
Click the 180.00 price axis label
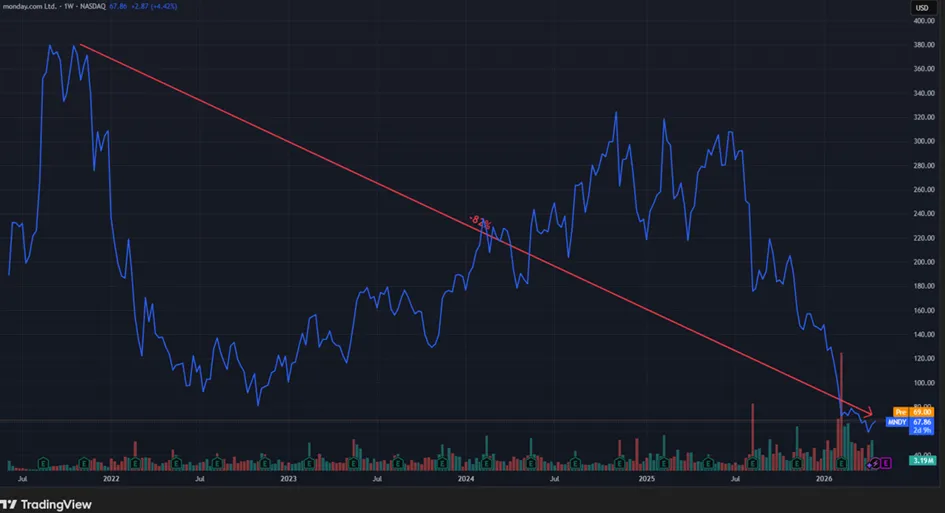click(x=924, y=286)
